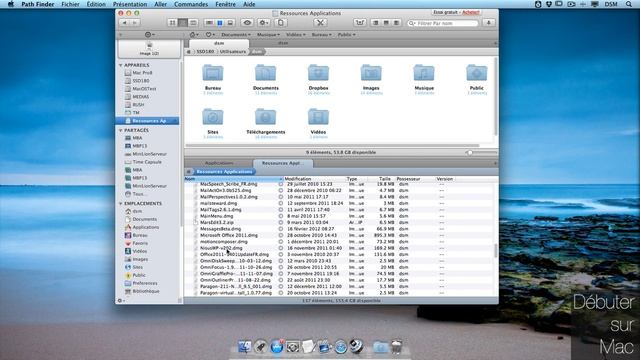Sort by the Modification column header
Viewport: 640px width, 360px height.
pos(314,179)
